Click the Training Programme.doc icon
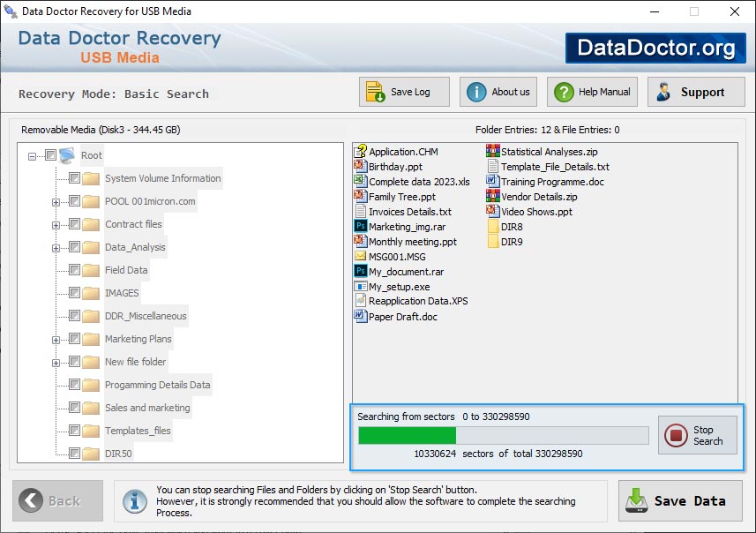Screen dimensions: 756x533 coord(493,182)
